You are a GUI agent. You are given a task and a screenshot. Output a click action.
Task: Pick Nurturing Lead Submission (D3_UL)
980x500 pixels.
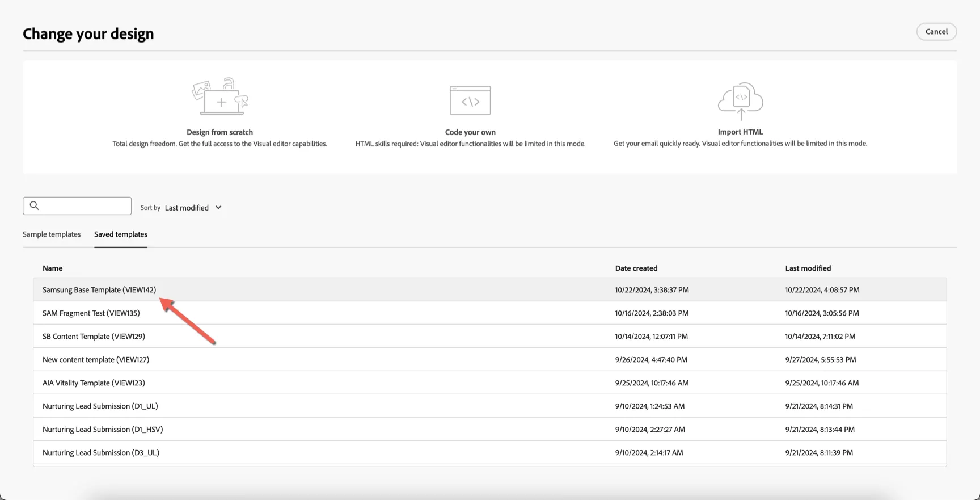coord(490,453)
